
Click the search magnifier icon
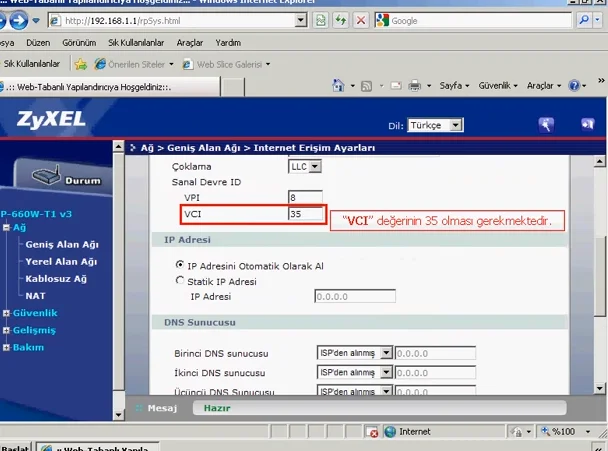pyautogui.click(x=584, y=20)
